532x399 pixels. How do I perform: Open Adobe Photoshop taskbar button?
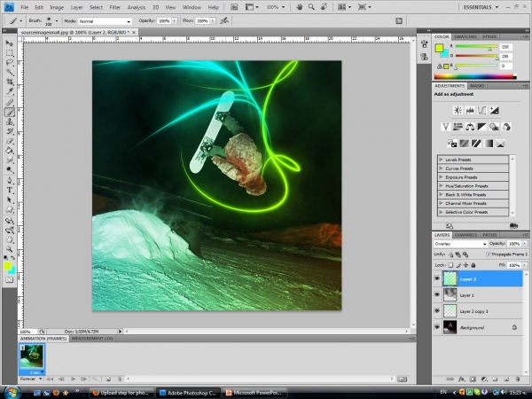(189, 393)
